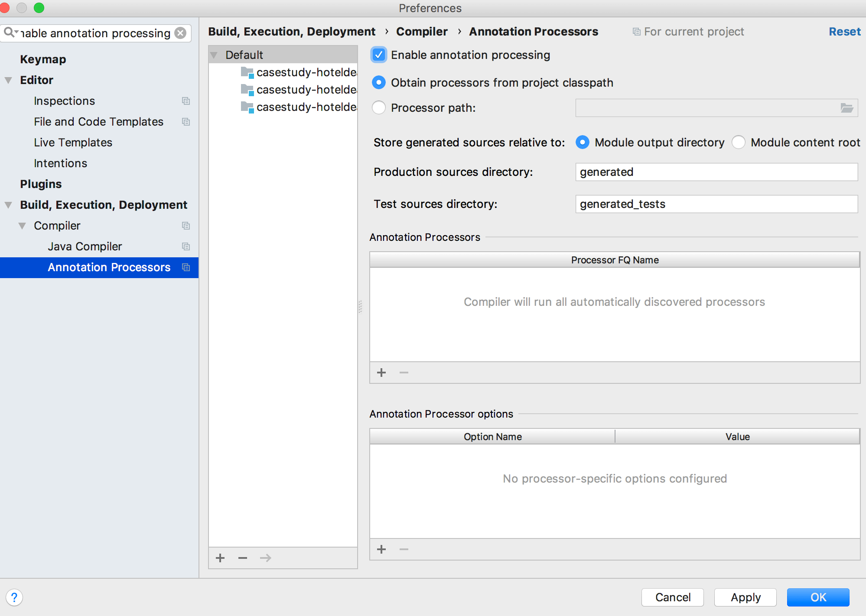Open Inspections settings page
The width and height of the screenshot is (866, 616).
(64, 101)
